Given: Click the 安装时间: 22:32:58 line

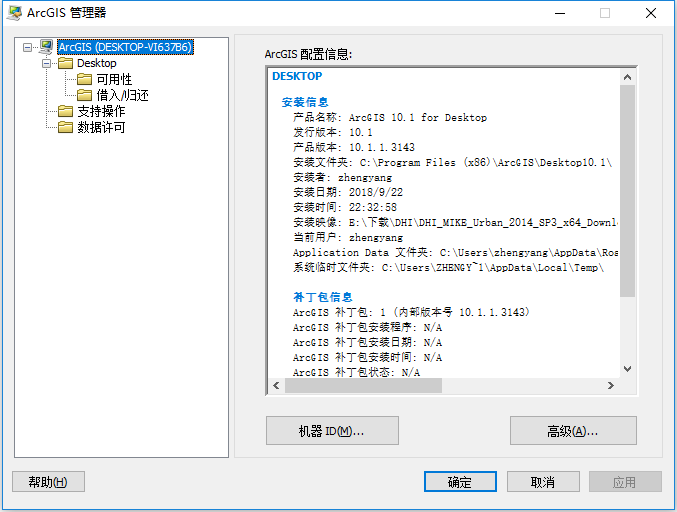Looking at the screenshot, I should [345, 207].
